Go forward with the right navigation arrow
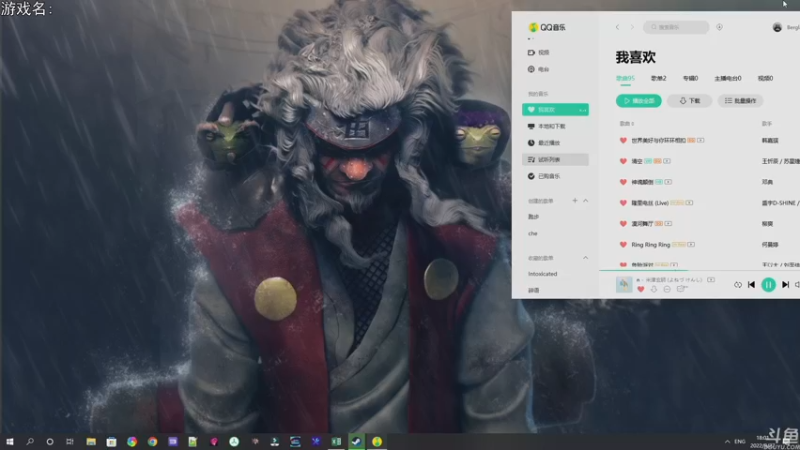 [632, 27]
